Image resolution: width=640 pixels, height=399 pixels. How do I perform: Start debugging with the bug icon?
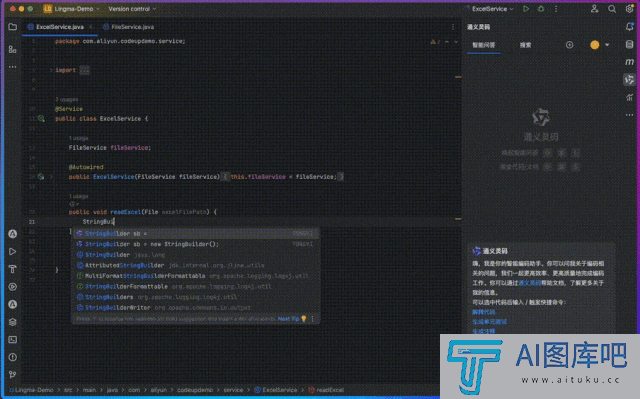541,9
